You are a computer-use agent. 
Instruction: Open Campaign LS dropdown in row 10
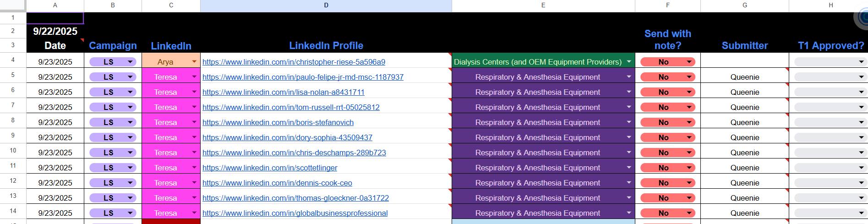click(130, 153)
